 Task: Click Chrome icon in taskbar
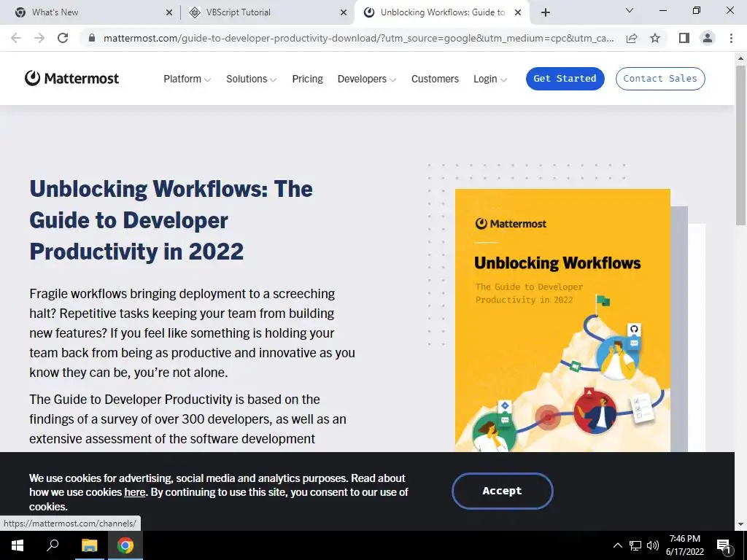[125, 545]
